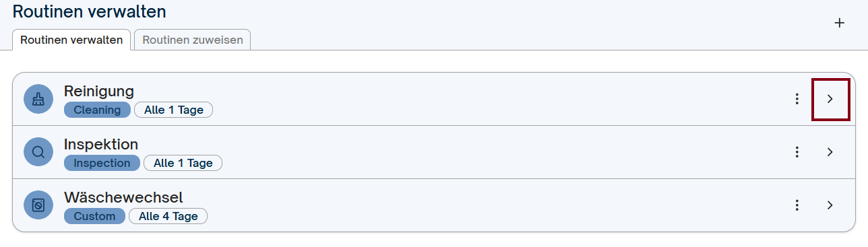Click Reinigung's Alle 1 Tage badge
This screenshot has height=247, width=868.
pyautogui.click(x=173, y=110)
